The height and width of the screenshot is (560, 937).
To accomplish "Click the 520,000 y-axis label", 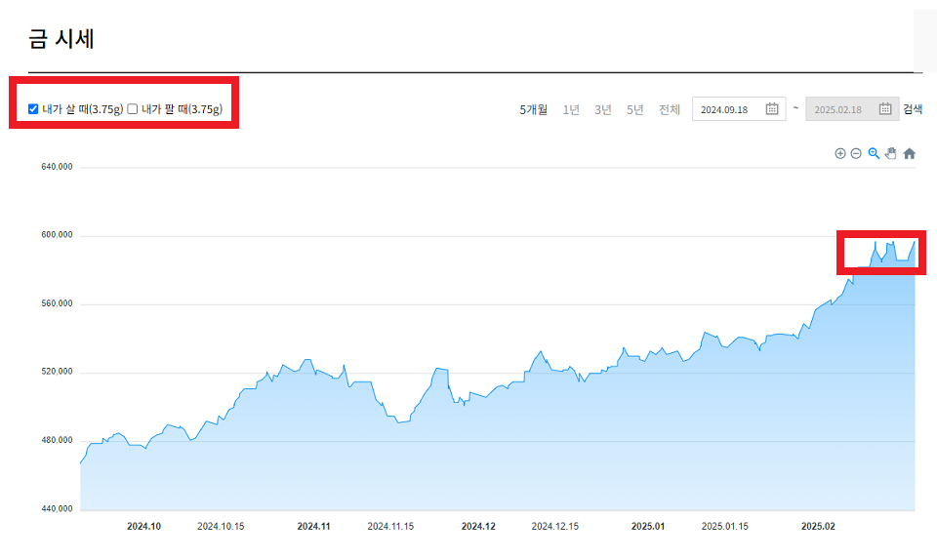I will point(57,372).
